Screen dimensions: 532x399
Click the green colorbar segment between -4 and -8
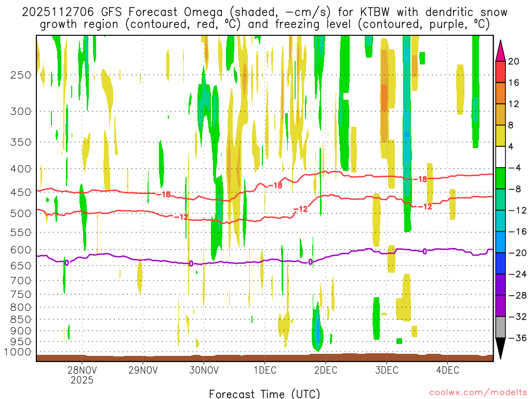coord(500,178)
